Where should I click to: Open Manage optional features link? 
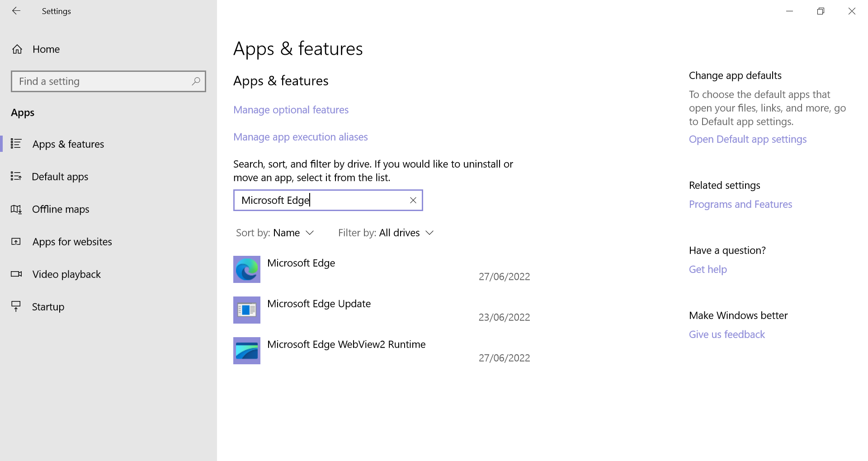click(x=291, y=110)
